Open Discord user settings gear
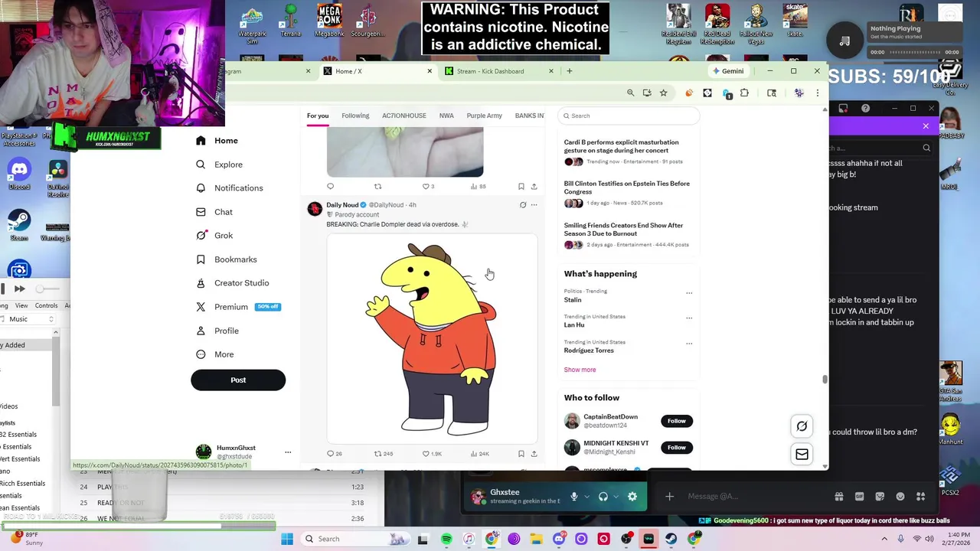The width and height of the screenshot is (980, 551). [x=632, y=497]
